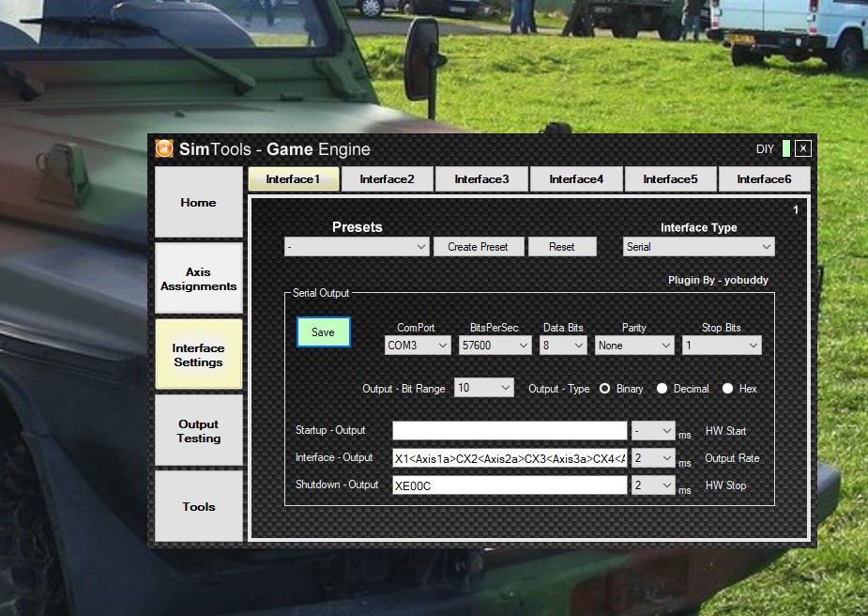Open Axis Assignments section

[x=199, y=279]
